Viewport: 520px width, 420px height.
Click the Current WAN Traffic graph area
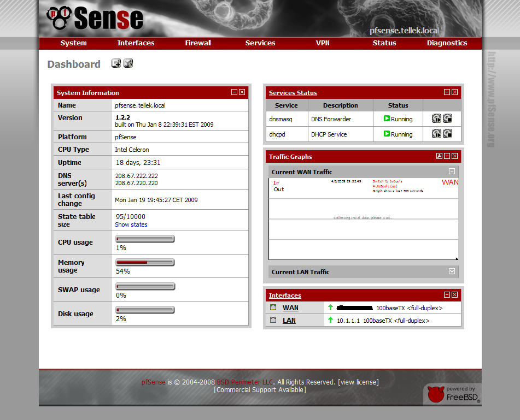click(x=364, y=219)
